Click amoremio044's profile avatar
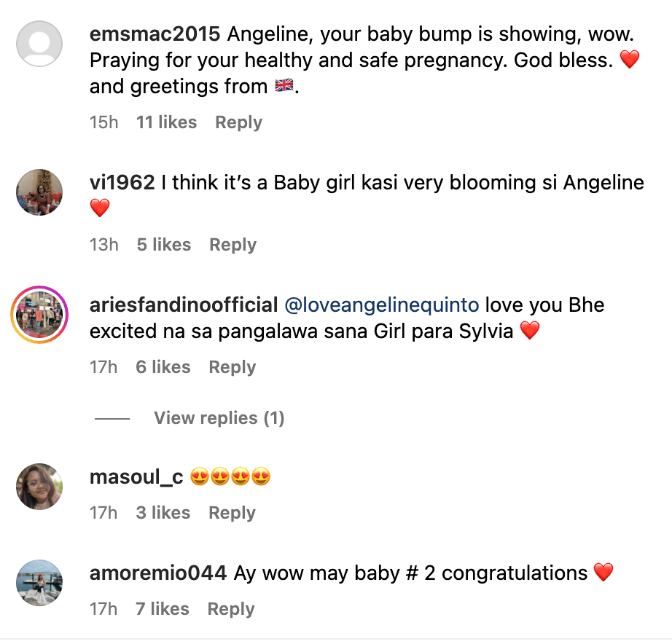Screen dimensions: 672x644 (x=39, y=582)
